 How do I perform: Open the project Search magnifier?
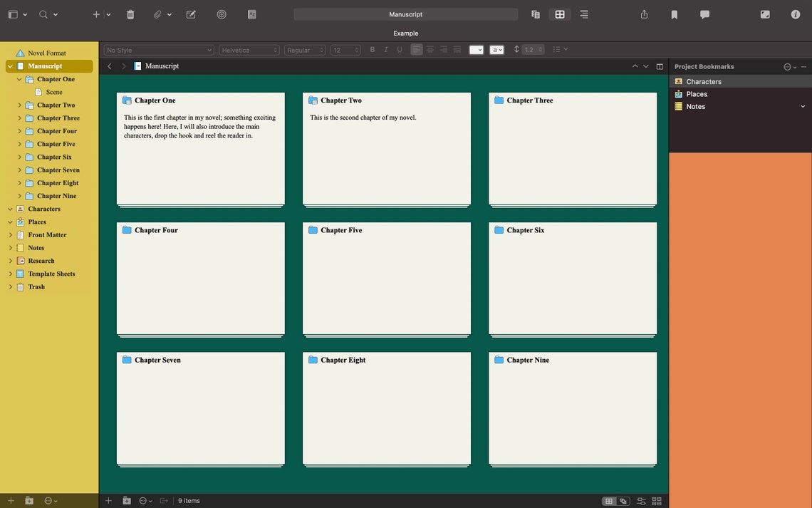click(43, 14)
